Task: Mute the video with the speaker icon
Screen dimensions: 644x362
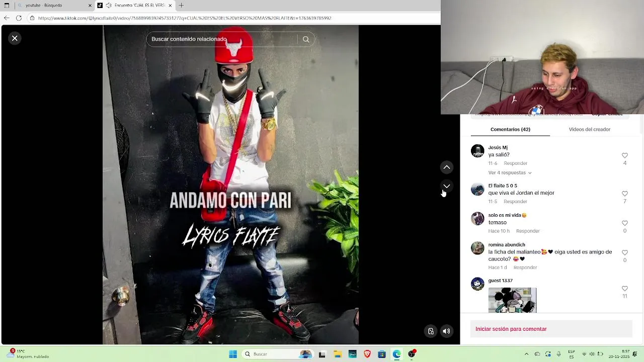Action: [x=446, y=331]
